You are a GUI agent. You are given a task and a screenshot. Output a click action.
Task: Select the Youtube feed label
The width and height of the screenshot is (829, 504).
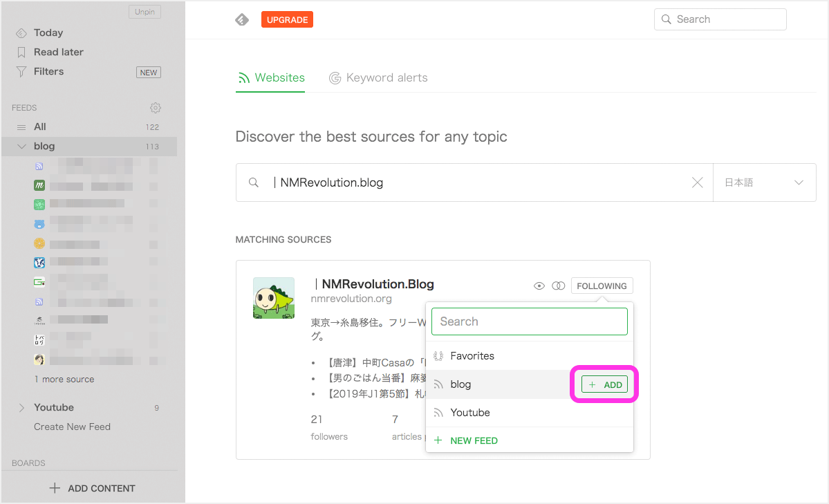click(54, 407)
